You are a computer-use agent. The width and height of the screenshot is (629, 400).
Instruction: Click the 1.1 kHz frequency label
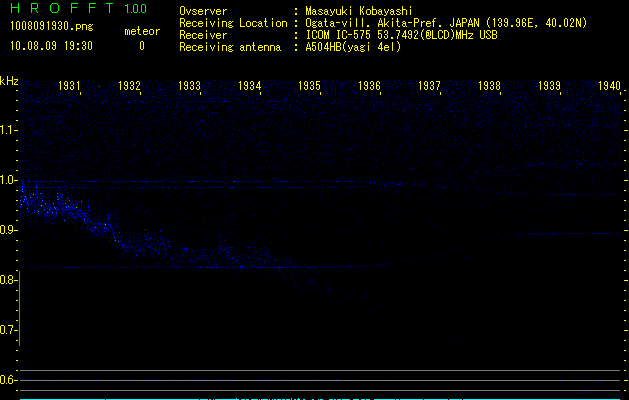(8, 130)
